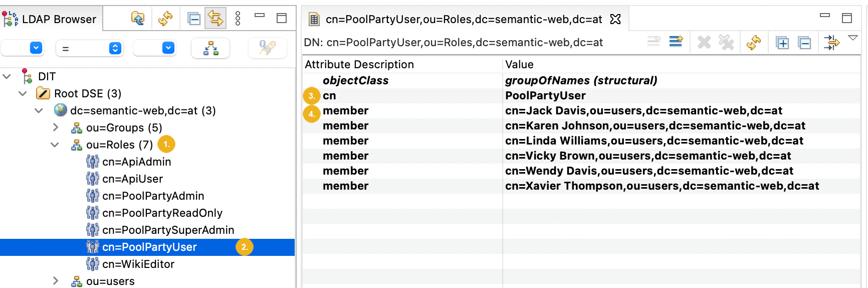Refresh the LDAP Browser tree
868x288 pixels.
(x=165, y=19)
